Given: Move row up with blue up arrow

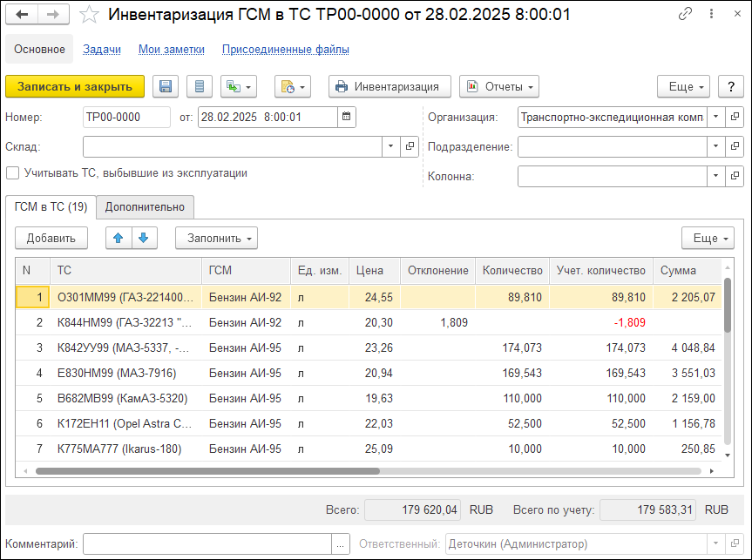Looking at the screenshot, I should [119, 238].
